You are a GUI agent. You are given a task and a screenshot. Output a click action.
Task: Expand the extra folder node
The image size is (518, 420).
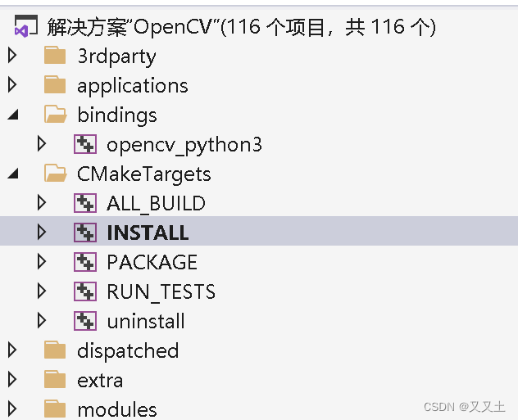pyautogui.click(x=12, y=379)
